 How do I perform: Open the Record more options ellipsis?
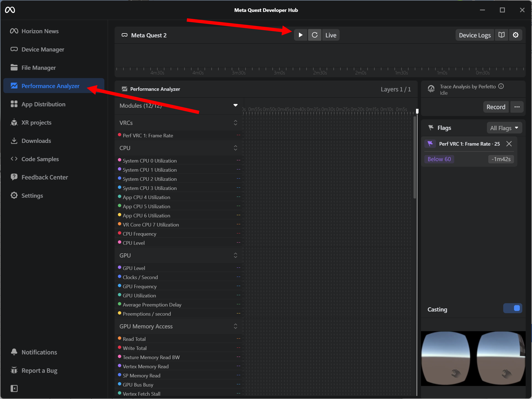point(517,107)
